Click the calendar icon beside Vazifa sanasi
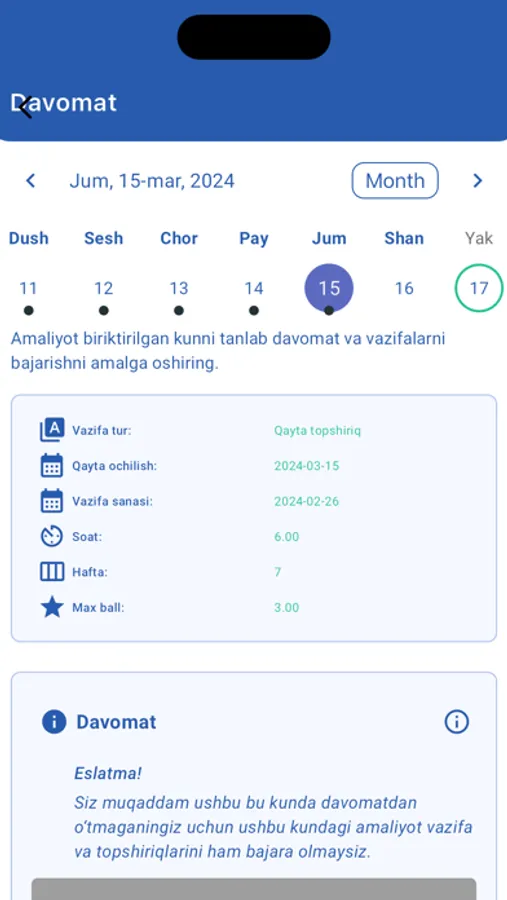This screenshot has height=900, width=507. [x=52, y=501]
